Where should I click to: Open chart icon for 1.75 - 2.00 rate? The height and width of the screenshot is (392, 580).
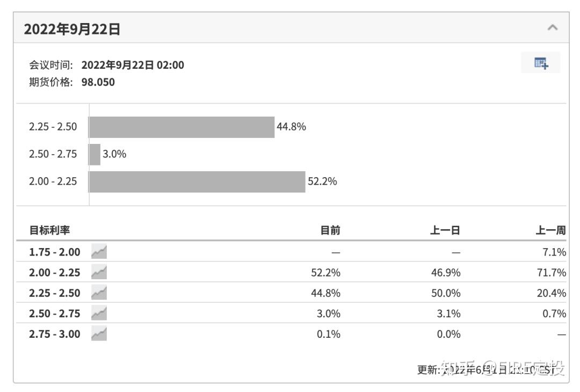coord(99,252)
